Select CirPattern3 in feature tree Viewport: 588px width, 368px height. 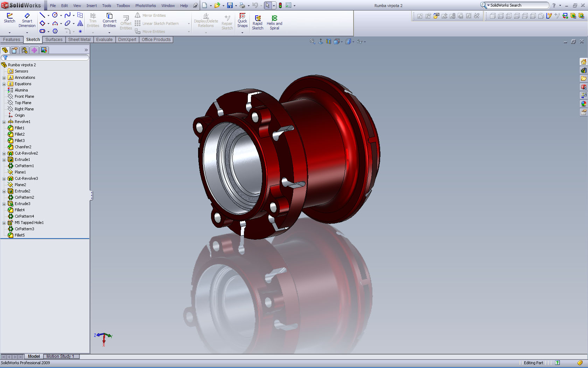(x=24, y=229)
